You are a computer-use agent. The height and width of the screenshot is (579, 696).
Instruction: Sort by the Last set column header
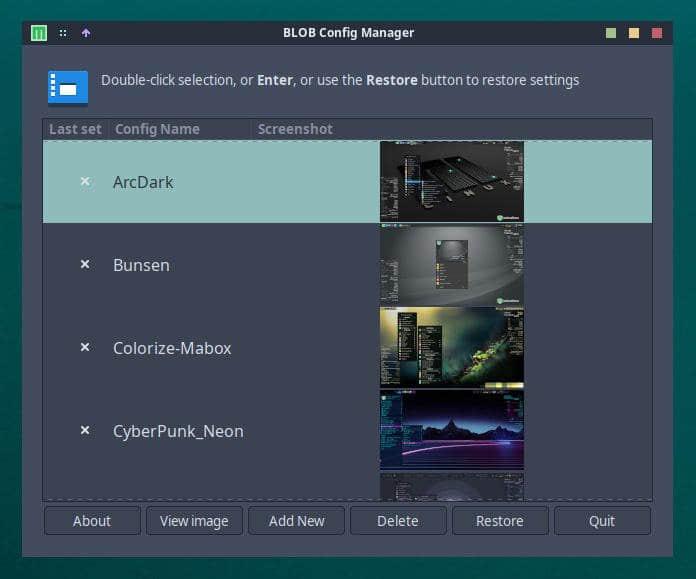click(x=75, y=129)
